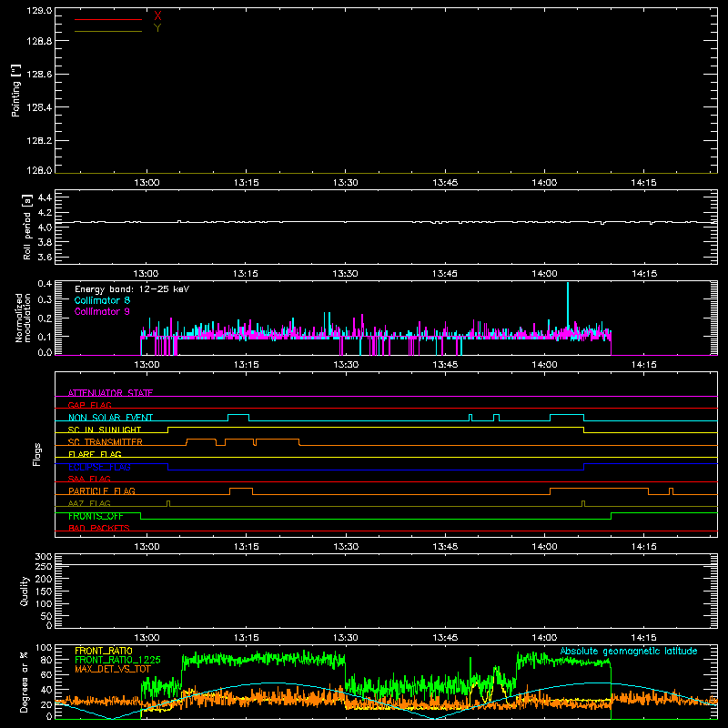Click the 128.6 tick label
The width and height of the screenshot is (728, 728).
click(x=39, y=75)
